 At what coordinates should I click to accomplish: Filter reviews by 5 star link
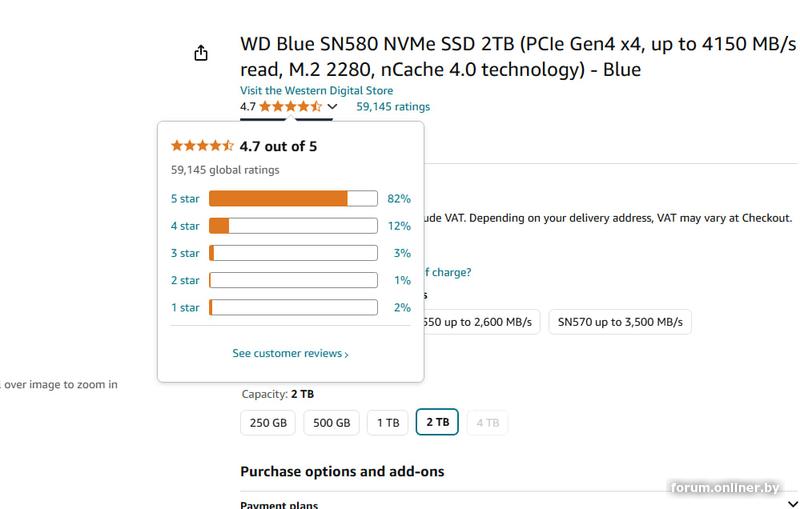pos(185,199)
